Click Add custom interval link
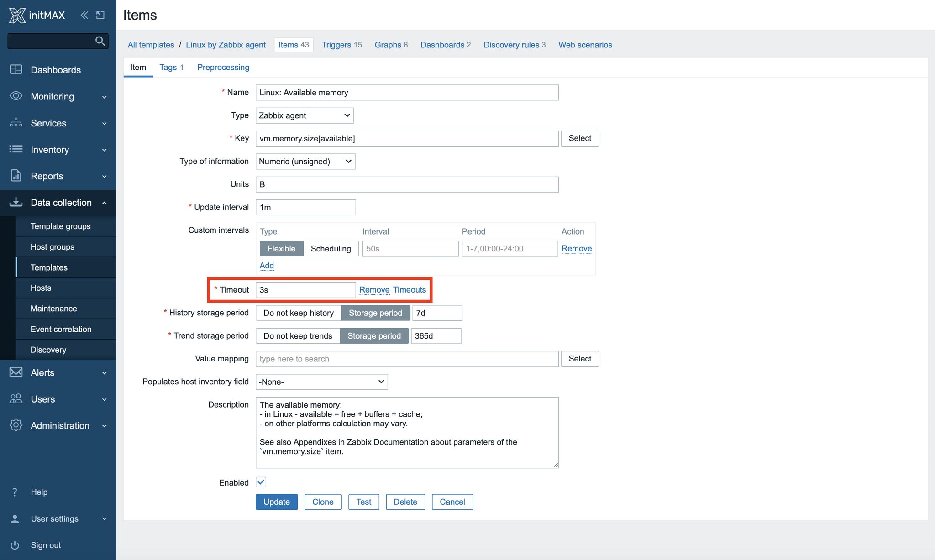Screen dimensions: 935x560 (267, 266)
